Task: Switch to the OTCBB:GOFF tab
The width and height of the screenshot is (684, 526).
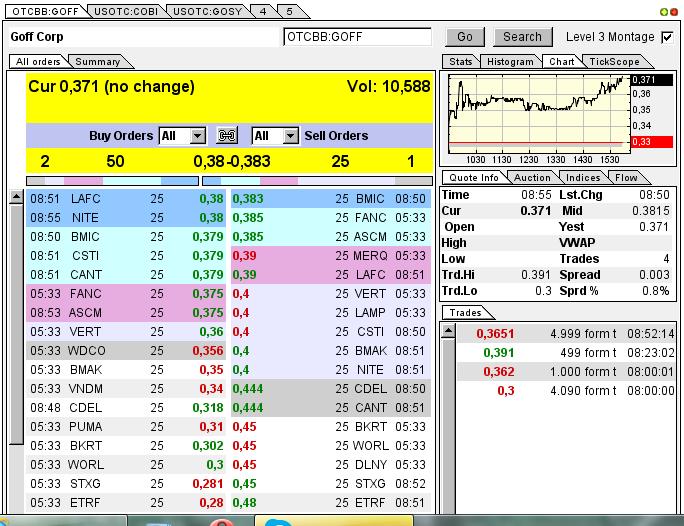Action: tap(45, 11)
